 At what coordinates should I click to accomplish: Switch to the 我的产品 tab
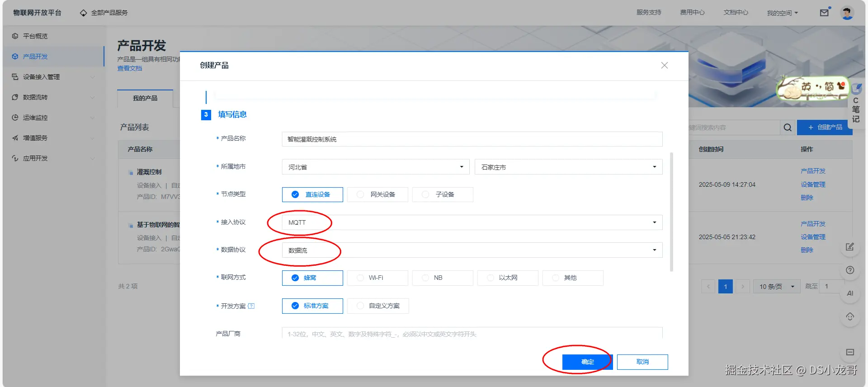(x=145, y=98)
